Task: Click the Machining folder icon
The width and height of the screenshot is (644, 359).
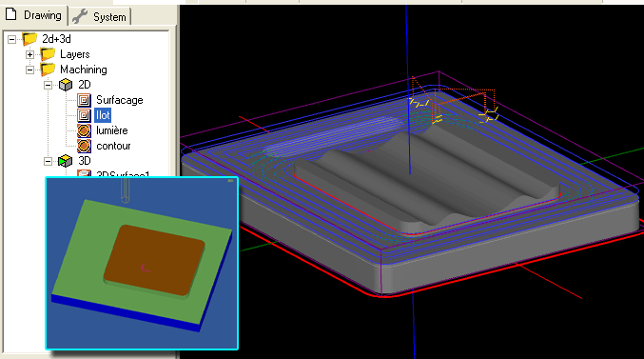Action: (x=48, y=70)
